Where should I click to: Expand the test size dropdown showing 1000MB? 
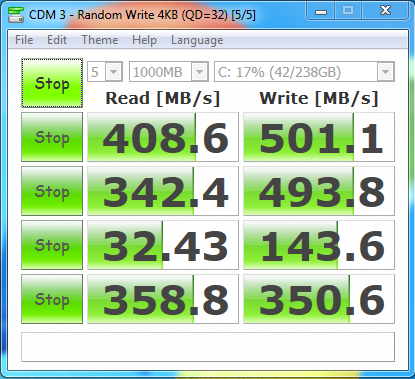[200, 72]
